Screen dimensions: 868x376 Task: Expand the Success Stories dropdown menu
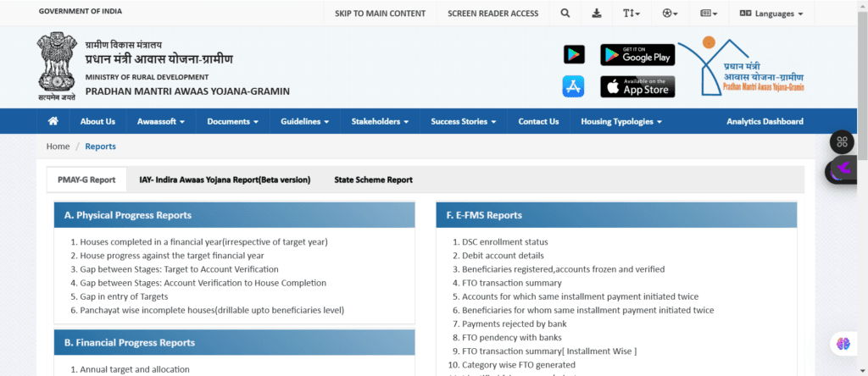click(x=464, y=122)
